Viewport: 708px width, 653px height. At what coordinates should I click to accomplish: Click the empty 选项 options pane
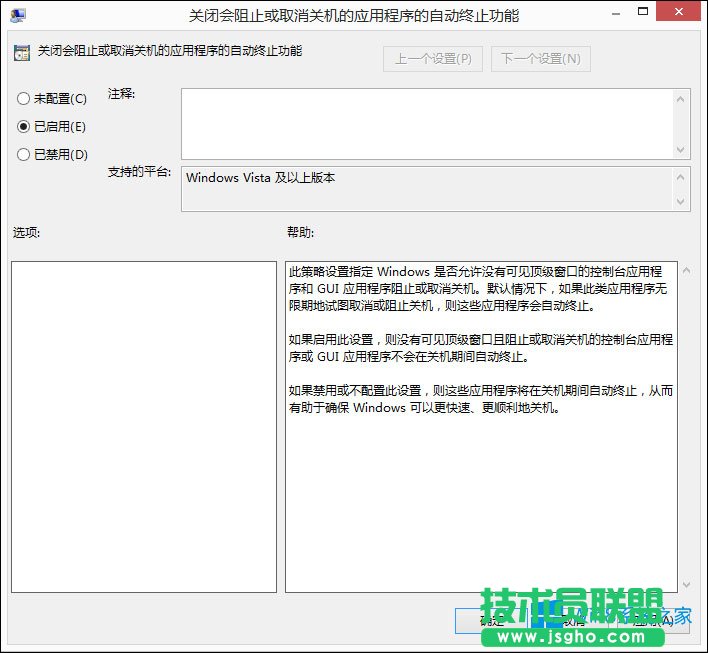coord(143,427)
